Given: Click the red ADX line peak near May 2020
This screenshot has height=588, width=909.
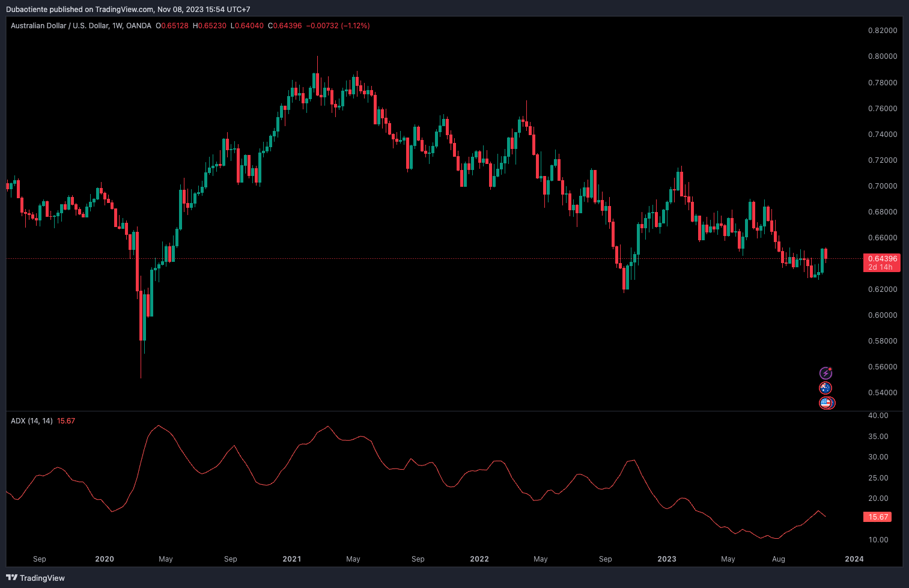Looking at the screenshot, I should point(159,426).
